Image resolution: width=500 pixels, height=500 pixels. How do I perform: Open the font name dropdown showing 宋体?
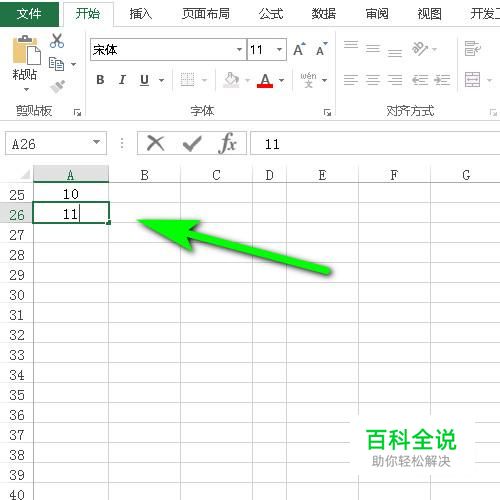(239, 50)
